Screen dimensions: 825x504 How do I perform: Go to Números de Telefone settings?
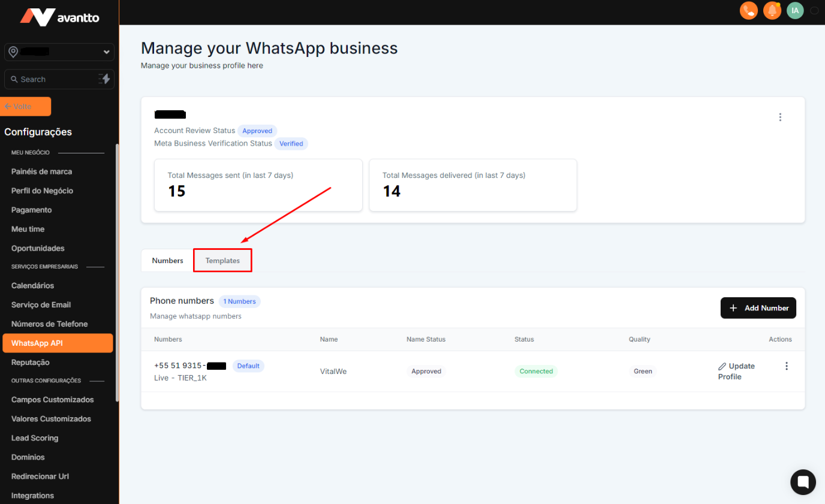point(49,324)
